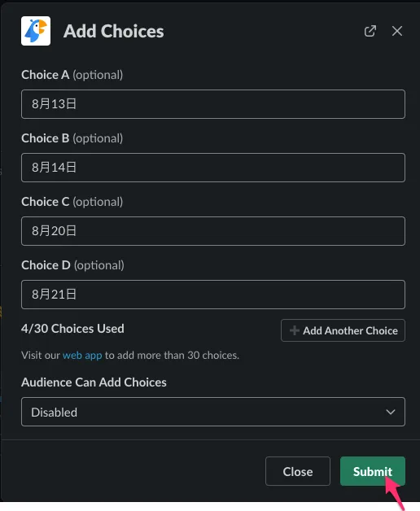420x511 pixels.
Task: Click the Add Choices dialog title
Action: [114, 31]
